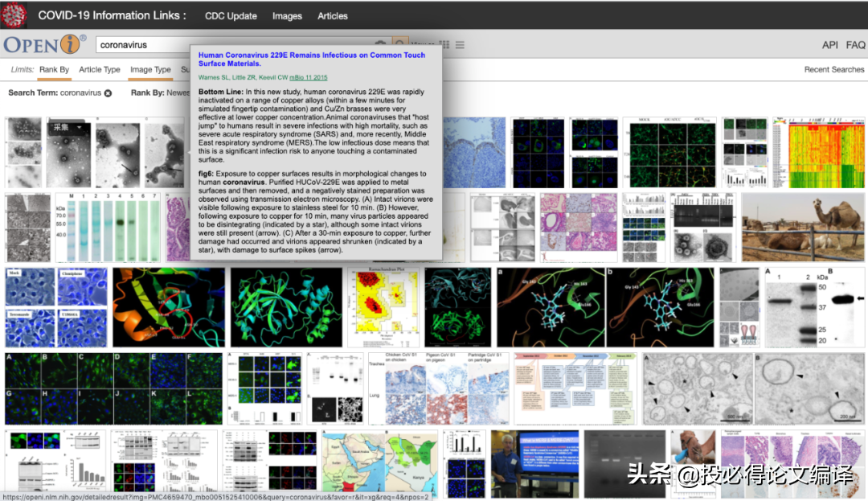Open the CDC Update link
This screenshot has width=868, height=501.
231,16
